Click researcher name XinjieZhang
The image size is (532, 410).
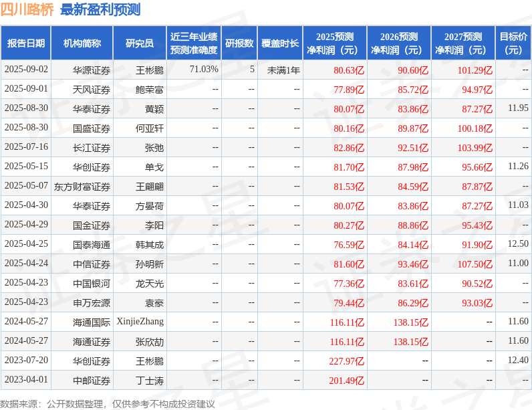click(140, 322)
